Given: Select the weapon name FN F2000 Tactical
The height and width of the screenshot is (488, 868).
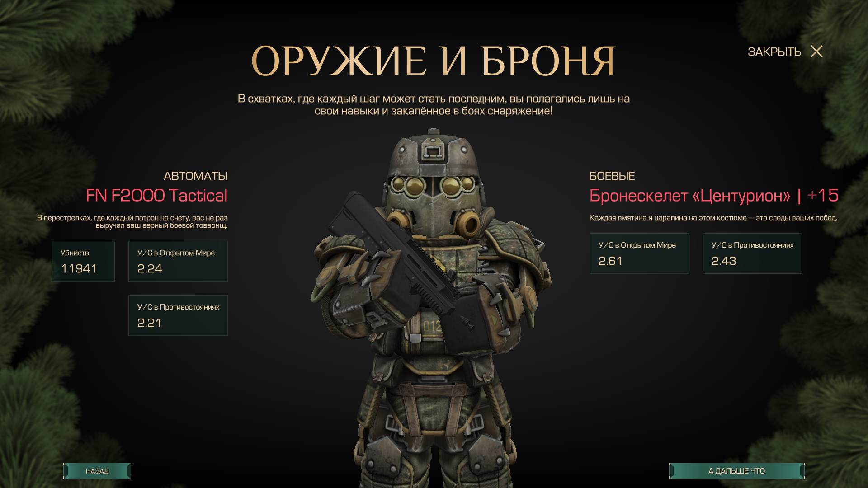Looking at the screenshot, I should click(x=156, y=196).
